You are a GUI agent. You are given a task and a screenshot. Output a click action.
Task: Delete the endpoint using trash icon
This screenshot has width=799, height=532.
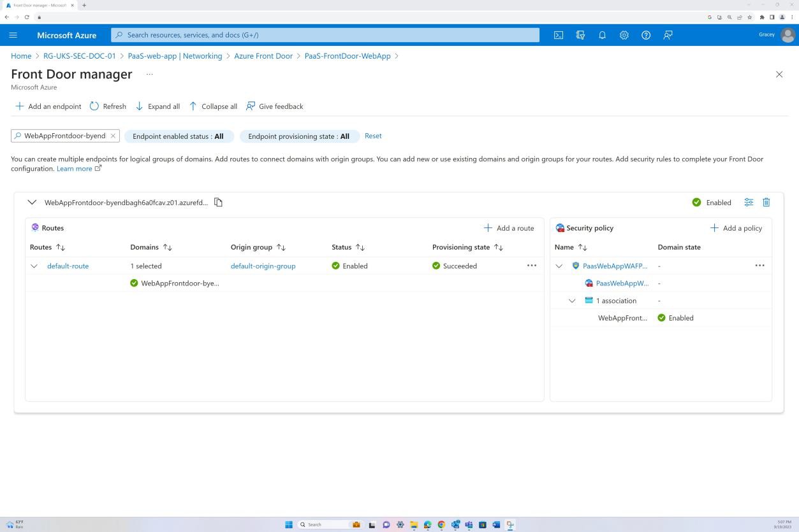click(766, 202)
